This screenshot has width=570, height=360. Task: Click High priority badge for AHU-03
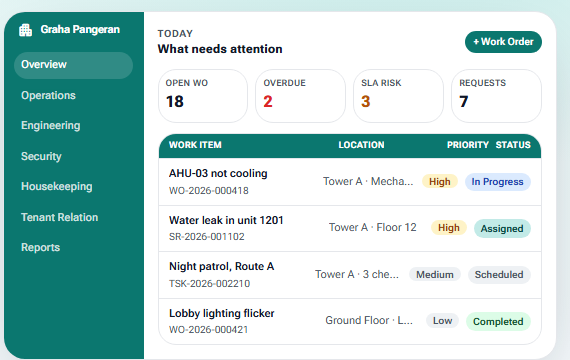pos(439,181)
